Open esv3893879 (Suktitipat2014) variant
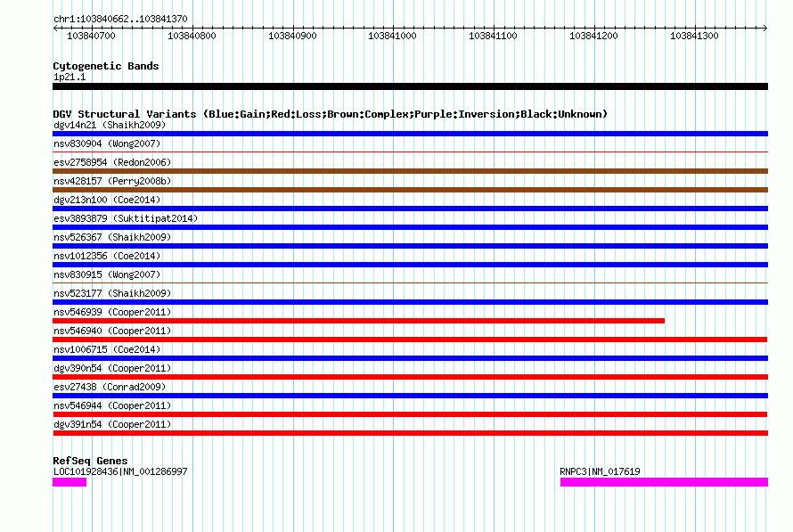The image size is (793, 532). pyautogui.click(x=126, y=218)
